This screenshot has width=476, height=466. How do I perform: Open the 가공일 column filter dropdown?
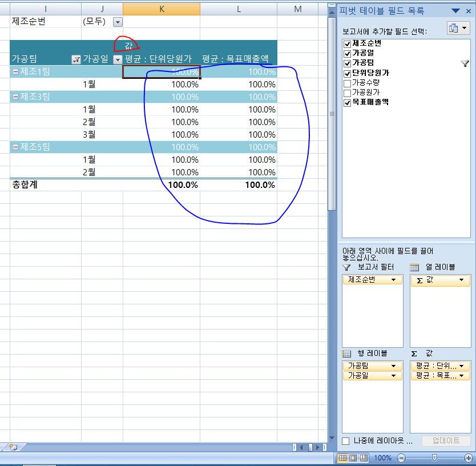[x=118, y=59]
